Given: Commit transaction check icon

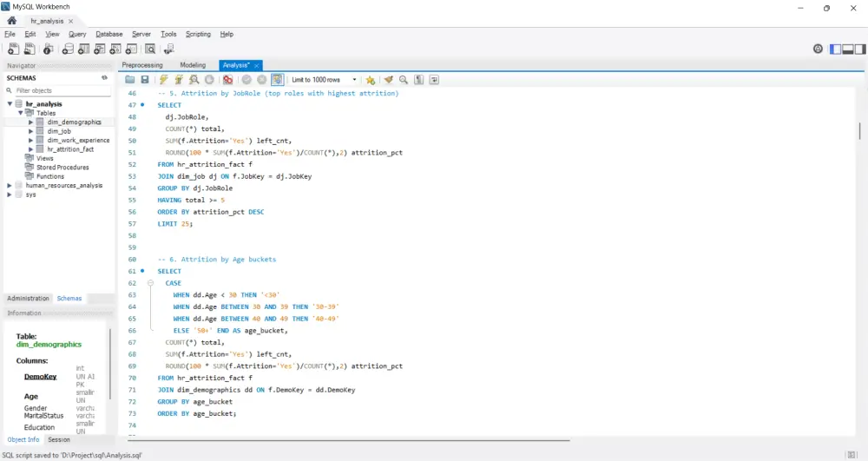Looking at the screenshot, I should click(x=247, y=80).
